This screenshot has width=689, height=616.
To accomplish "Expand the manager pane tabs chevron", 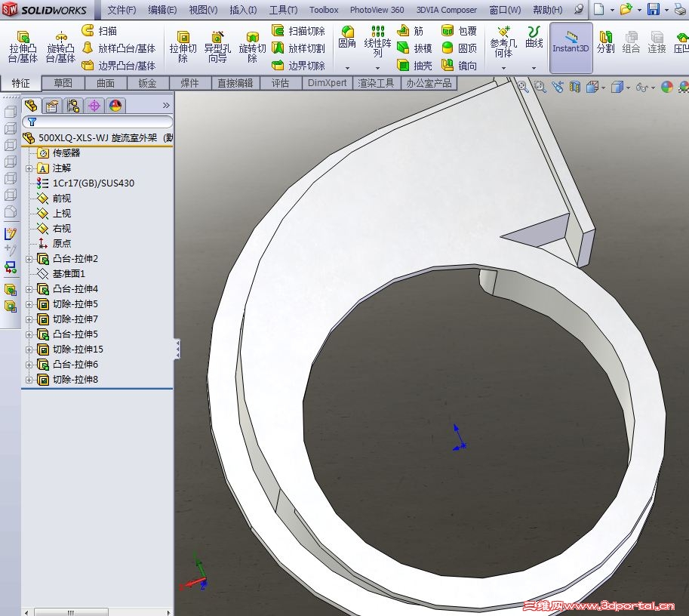I will pos(166,105).
